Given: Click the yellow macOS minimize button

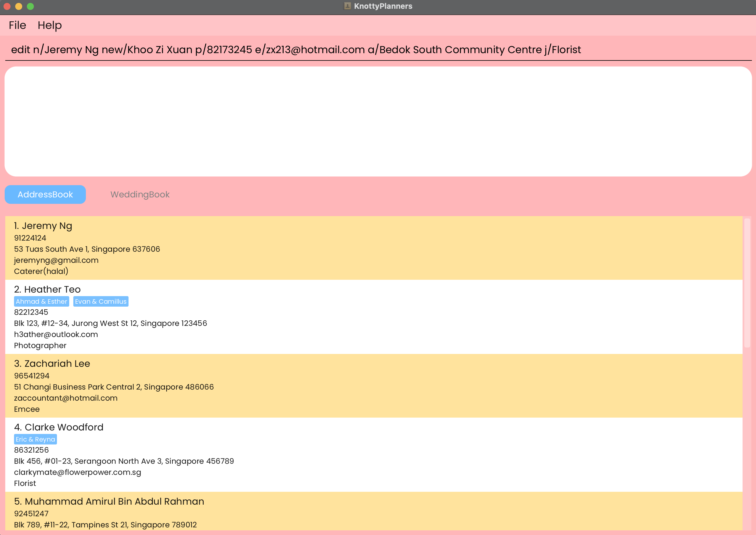Looking at the screenshot, I should 19,6.
